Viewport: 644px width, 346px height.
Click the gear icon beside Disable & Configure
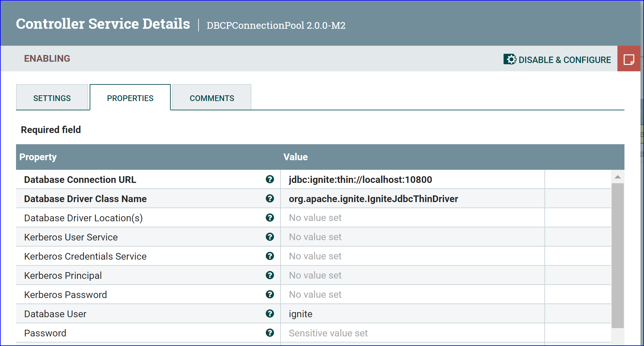click(x=510, y=59)
